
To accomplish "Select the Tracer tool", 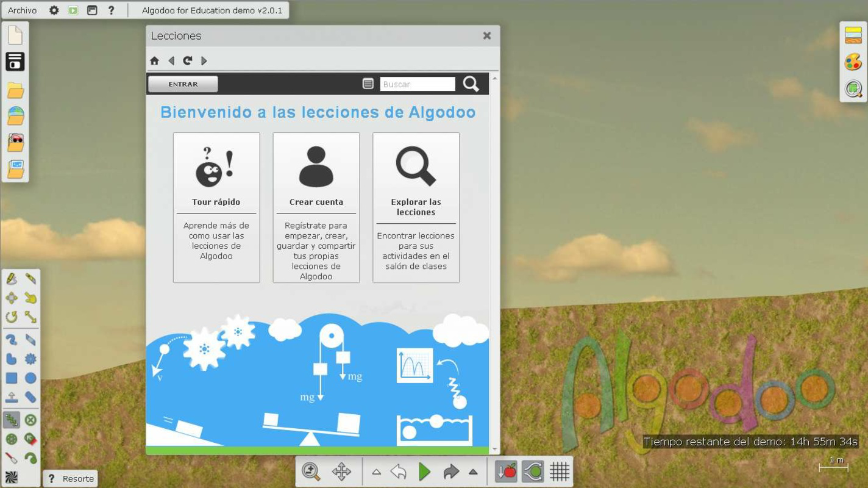I will tap(30, 457).
